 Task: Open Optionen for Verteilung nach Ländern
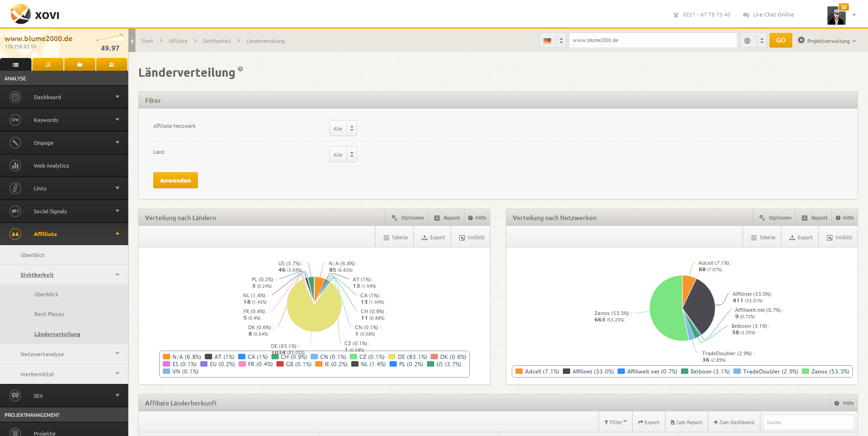click(x=407, y=218)
